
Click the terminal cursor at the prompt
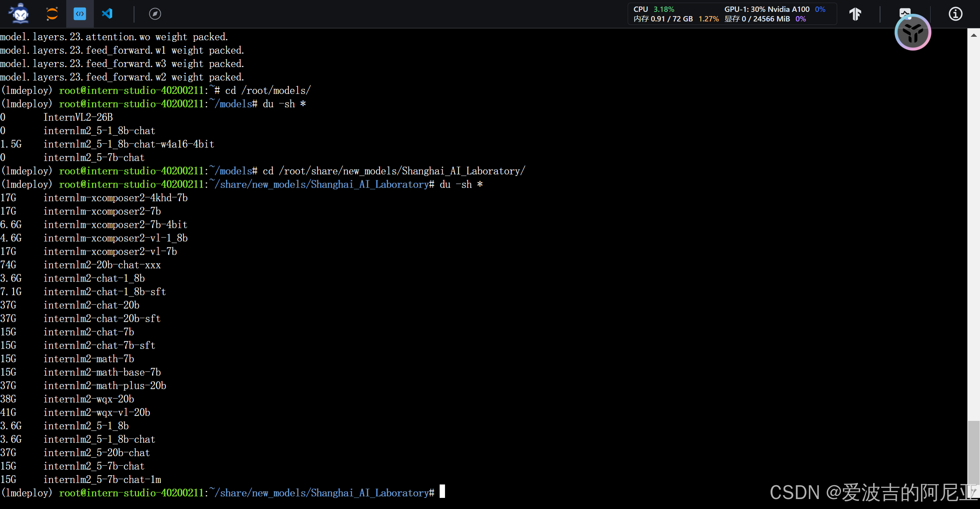coord(442,491)
